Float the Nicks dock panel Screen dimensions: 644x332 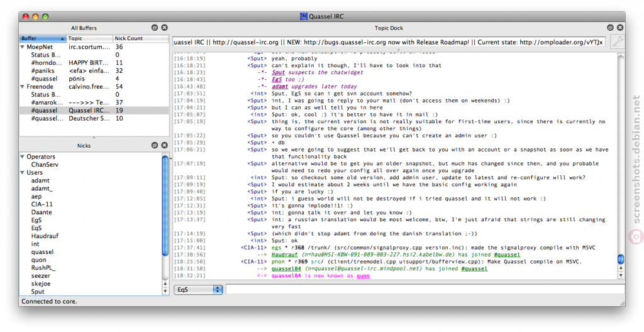click(x=155, y=145)
